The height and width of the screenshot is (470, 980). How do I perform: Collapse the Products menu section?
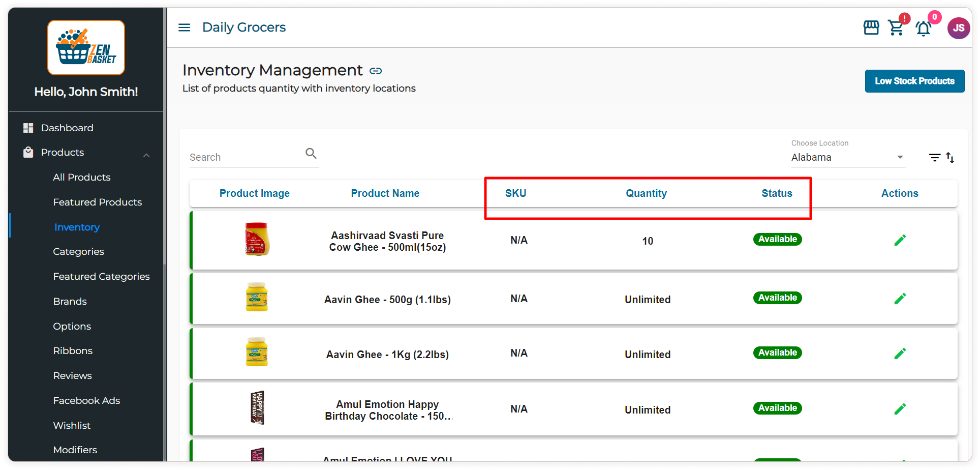tap(146, 155)
